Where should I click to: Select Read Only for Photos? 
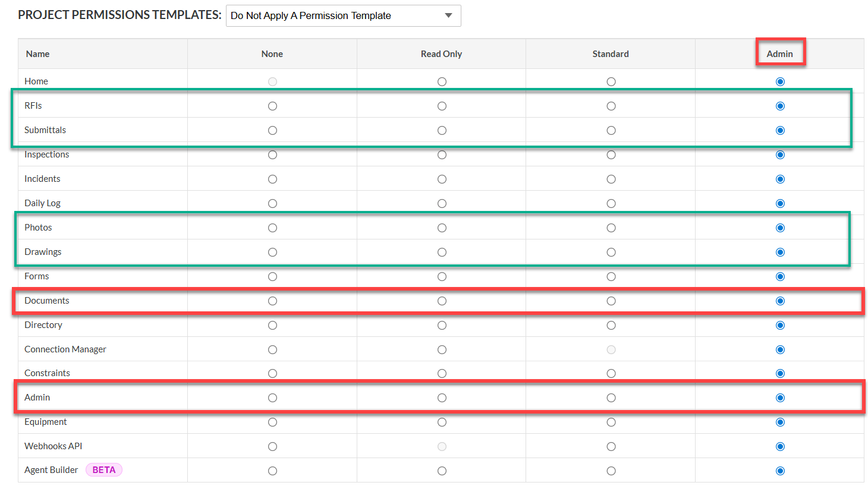[442, 228]
